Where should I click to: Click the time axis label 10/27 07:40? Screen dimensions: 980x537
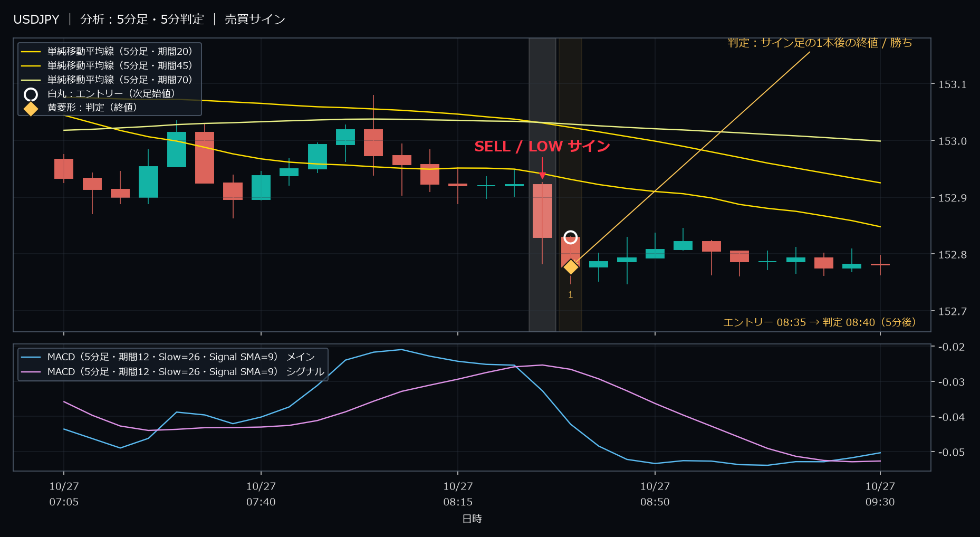261,494
